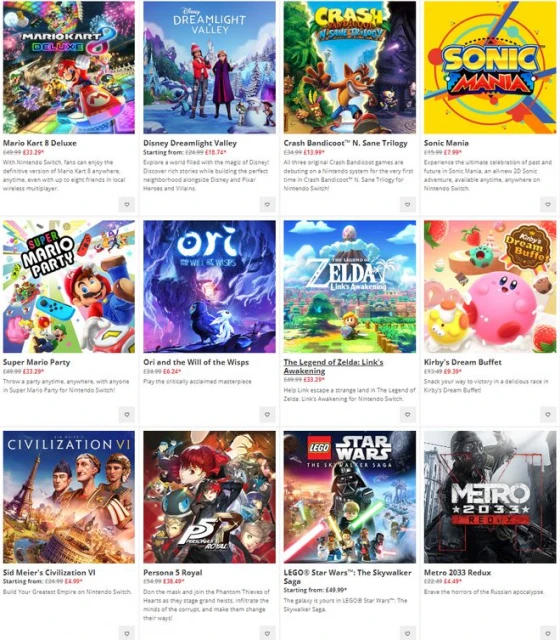Open The Legend of Zelda: Link's Awakening link
Image resolution: width=560 pixels, height=640 pixels.
tap(333, 366)
